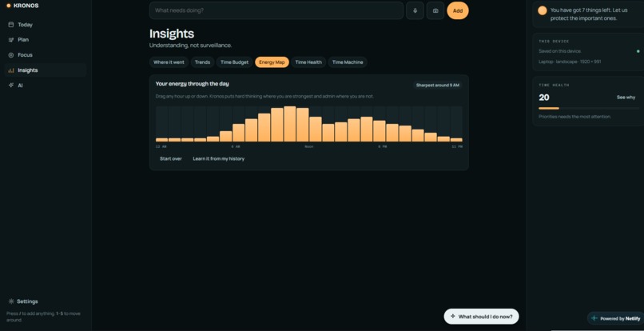Click 'You have got 7 things left' message
Viewport: 644px width, 331px height.
[x=589, y=14]
